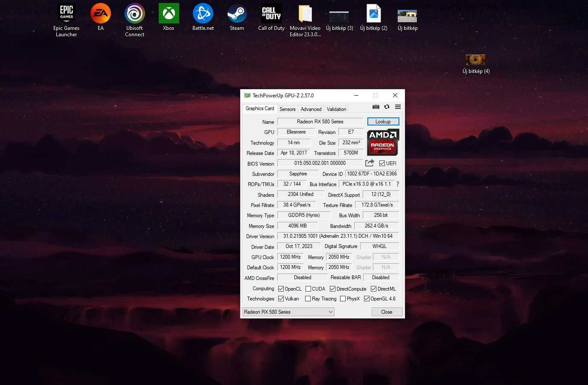Viewport: 588px width, 385px height.
Task: Select the Új bitkép (4) file
Action: (x=476, y=64)
